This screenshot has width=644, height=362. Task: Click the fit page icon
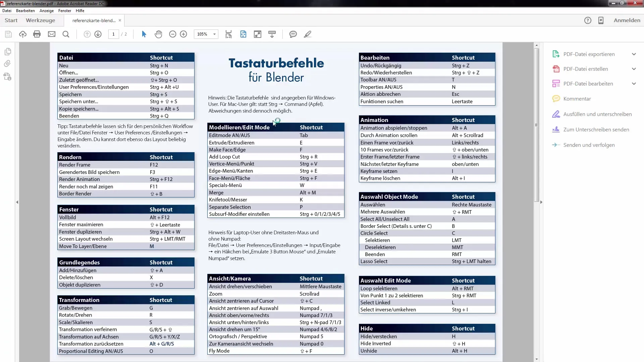(243, 34)
